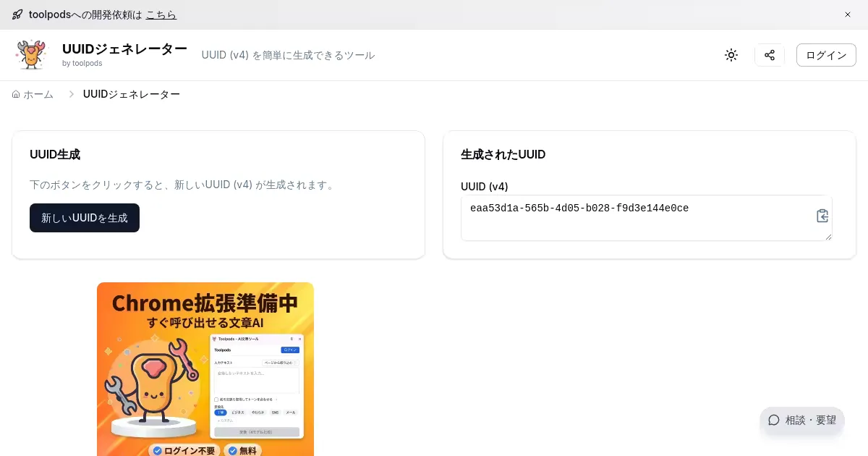Viewport: 868px width, 456px height.
Task: Open the こちら development request link
Action: 161,14
